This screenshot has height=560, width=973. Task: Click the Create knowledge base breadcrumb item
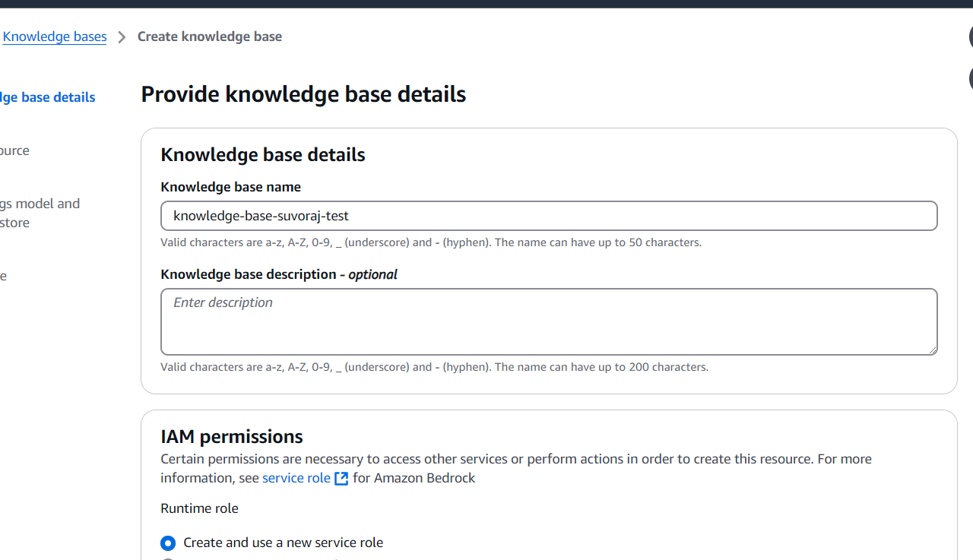coord(209,36)
